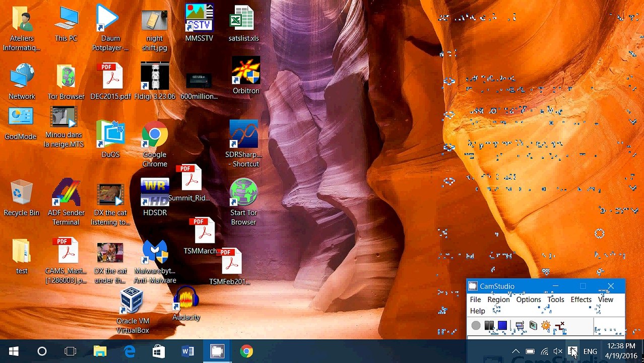
Task: Select the DX the cat under video
Action: (x=110, y=263)
